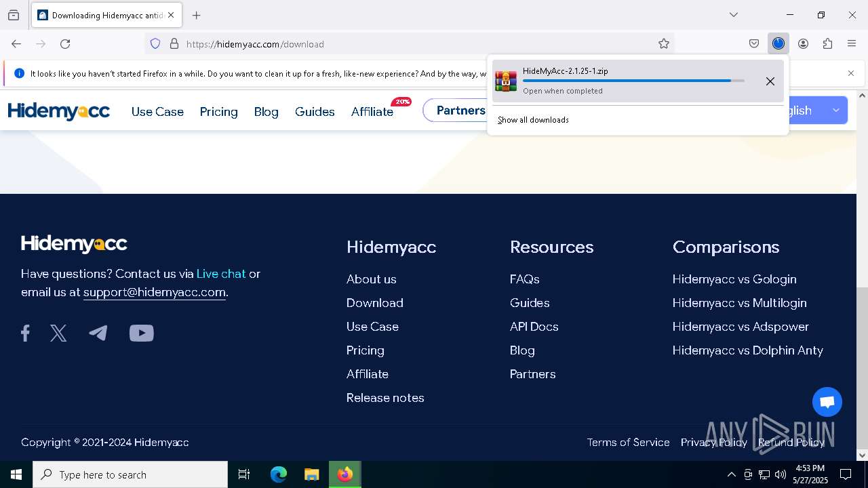Viewport: 868px width, 488px height.
Task: Open Affiliate in the top navigation
Action: point(372,112)
